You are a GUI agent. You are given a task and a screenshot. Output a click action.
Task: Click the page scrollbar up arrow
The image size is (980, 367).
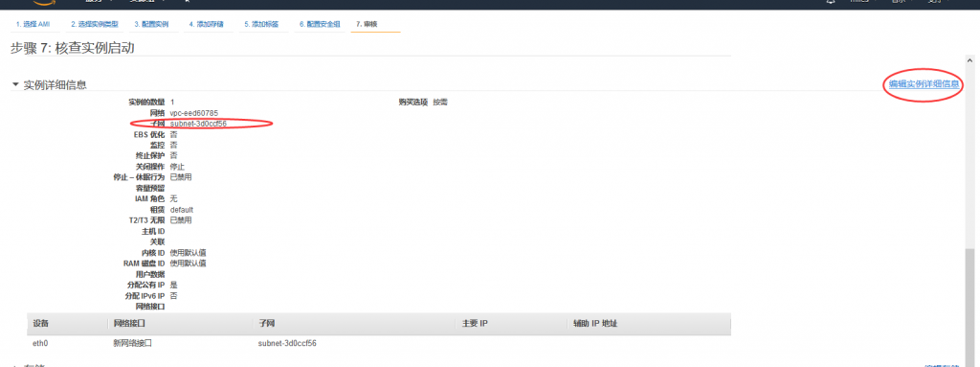969,60
